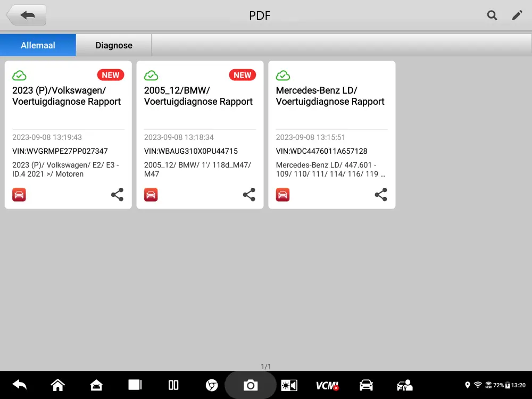Click timestamp 2023-09-08 13:15:51
This screenshot has height=399, width=532.
[311, 137]
